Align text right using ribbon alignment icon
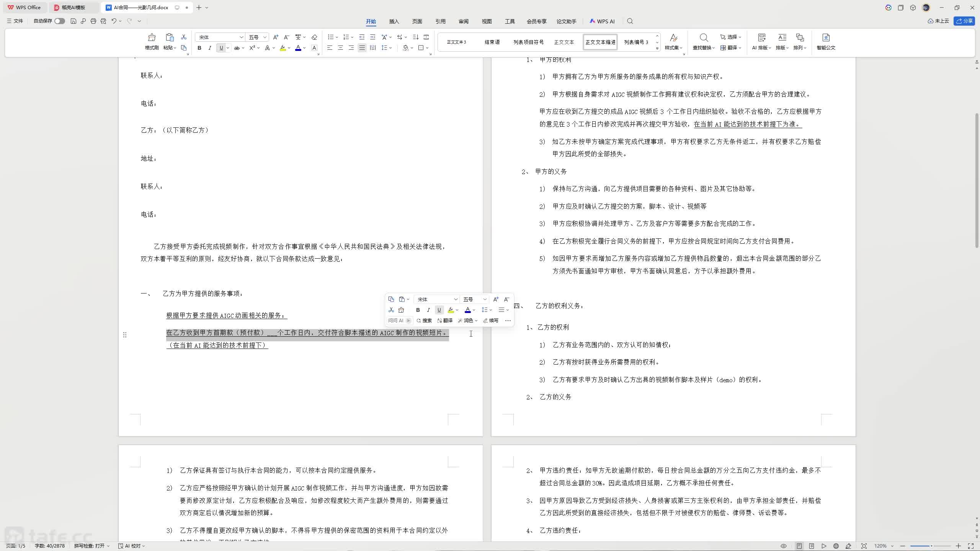This screenshot has width=980, height=551. click(351, 48)
